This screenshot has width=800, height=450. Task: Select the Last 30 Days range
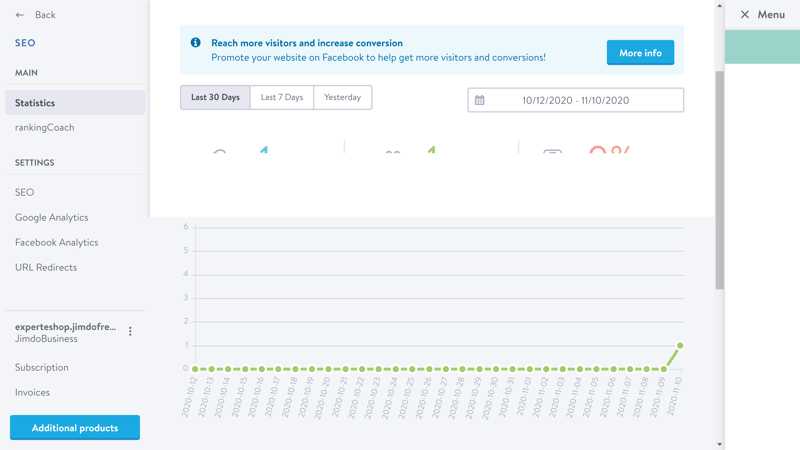(215, 97)
